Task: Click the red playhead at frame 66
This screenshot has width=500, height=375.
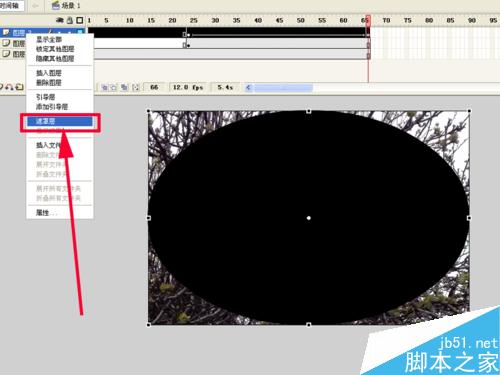Action: [x=368, y=20]
